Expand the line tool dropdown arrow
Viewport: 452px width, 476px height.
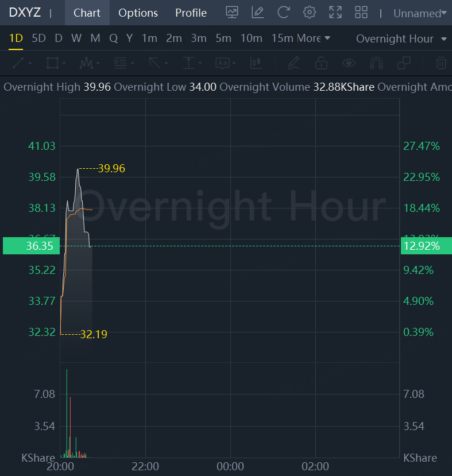coord(30,63)
